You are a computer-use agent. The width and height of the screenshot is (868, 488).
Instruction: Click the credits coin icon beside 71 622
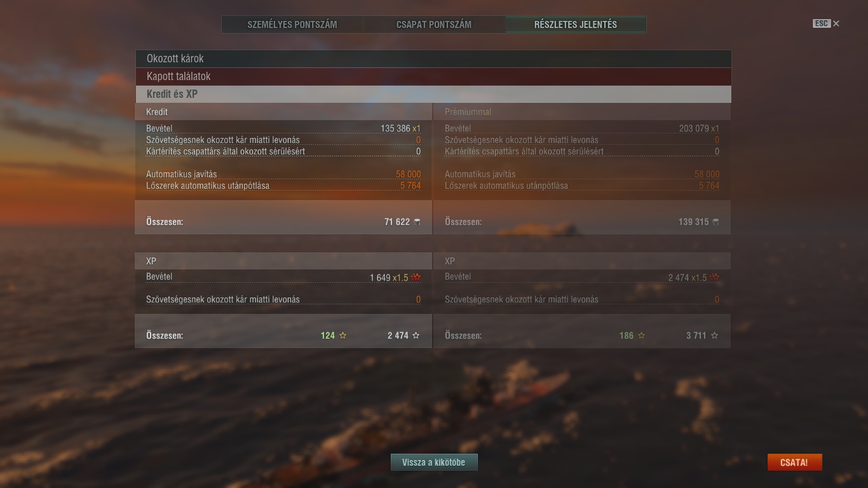click(x=417, y=222)
